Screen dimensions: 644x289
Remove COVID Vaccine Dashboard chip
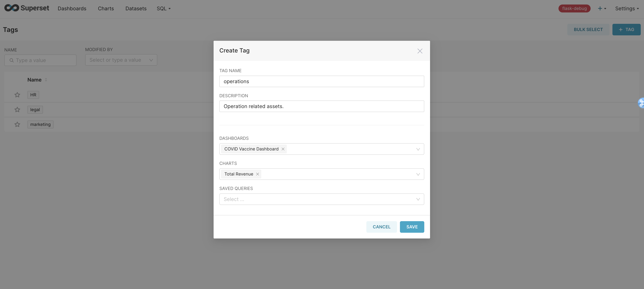point(283,149)
